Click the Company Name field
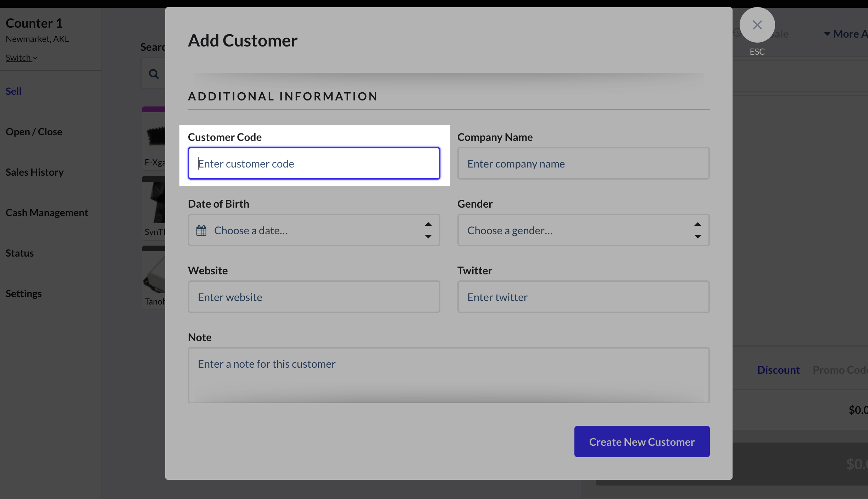Viewport: 868px width, 499px height. point(583,164)
